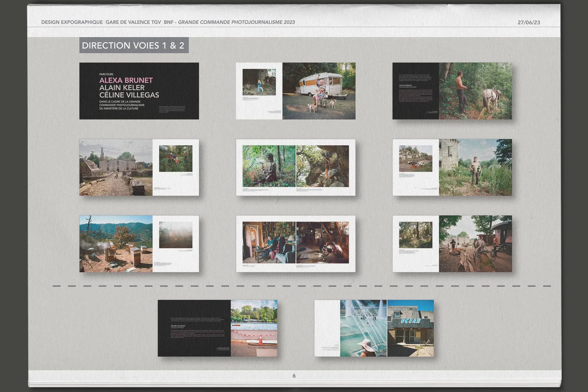Click the 'ALAIN KELER' name
The width and height of the screenshot is (588, 392).
pyautogui.click(x=122, y=88)
